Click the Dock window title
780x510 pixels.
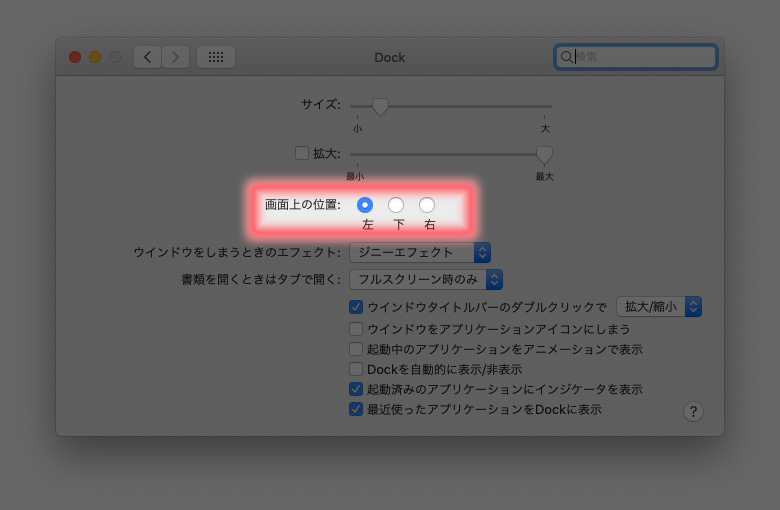click(390, 58)
